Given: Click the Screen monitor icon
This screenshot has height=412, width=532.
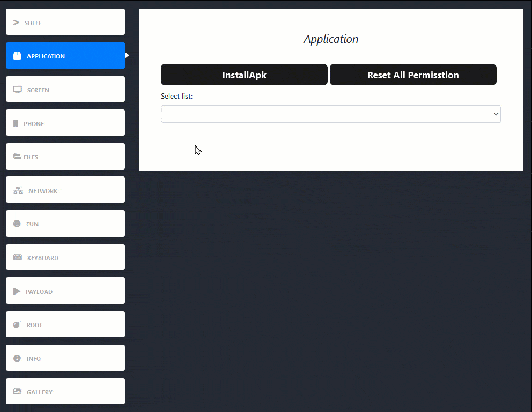Looking at the screenshot, I should click(x=18, y=90).
